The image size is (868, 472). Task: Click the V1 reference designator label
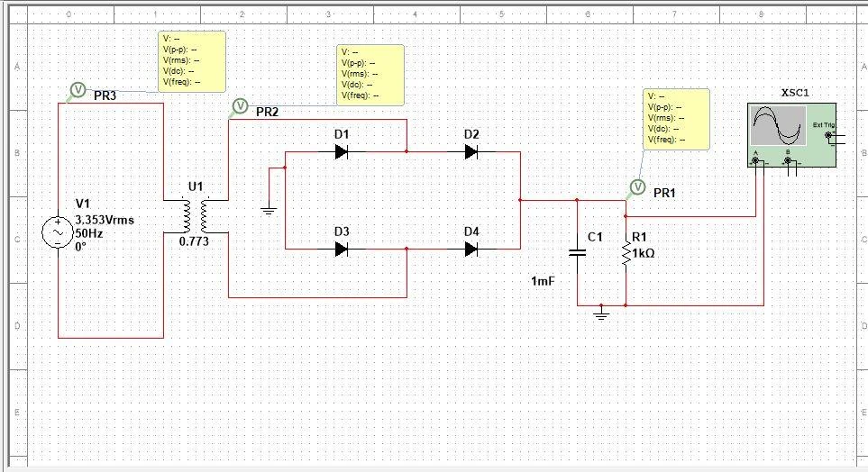[83, 204]
